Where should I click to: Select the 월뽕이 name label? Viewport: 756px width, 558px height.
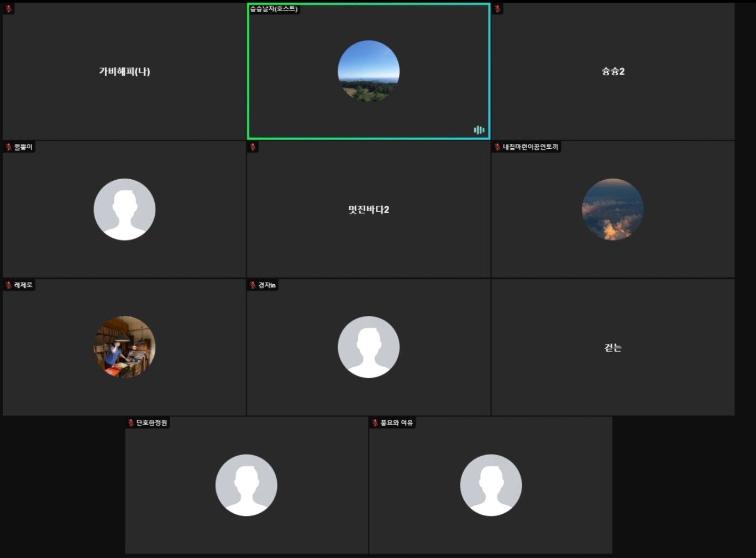click(x=23, y=147)
